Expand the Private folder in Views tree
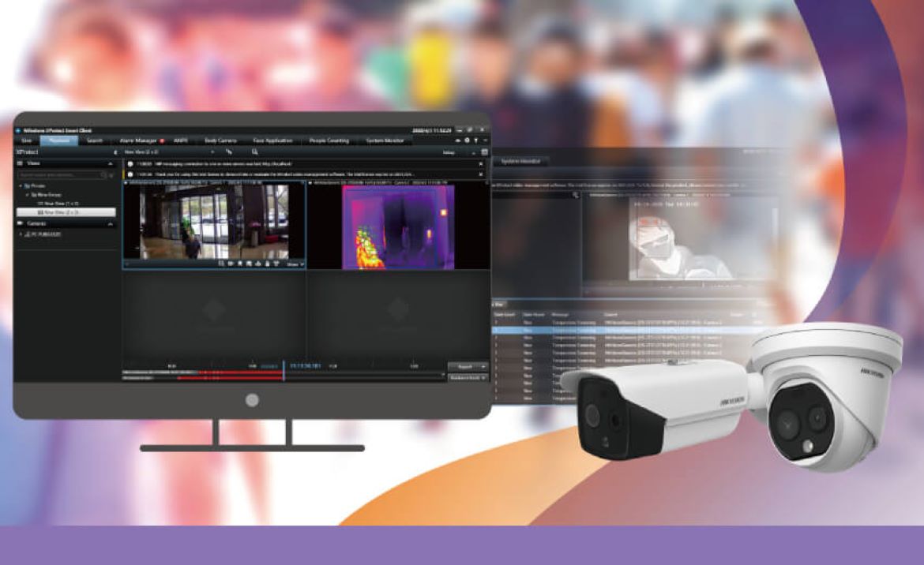Image resolution: width=924 pixels, height=565 pixels. (22, 185)
